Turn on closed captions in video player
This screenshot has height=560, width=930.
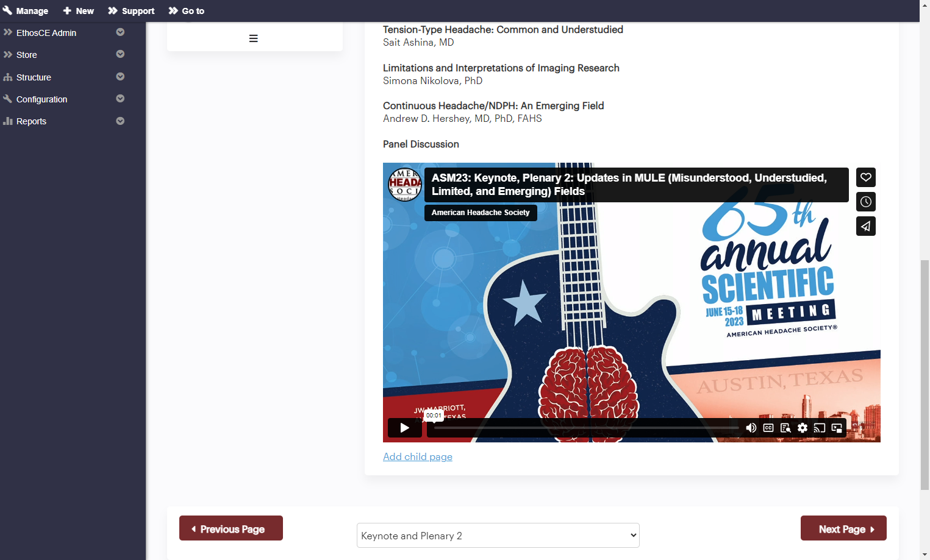768,428
